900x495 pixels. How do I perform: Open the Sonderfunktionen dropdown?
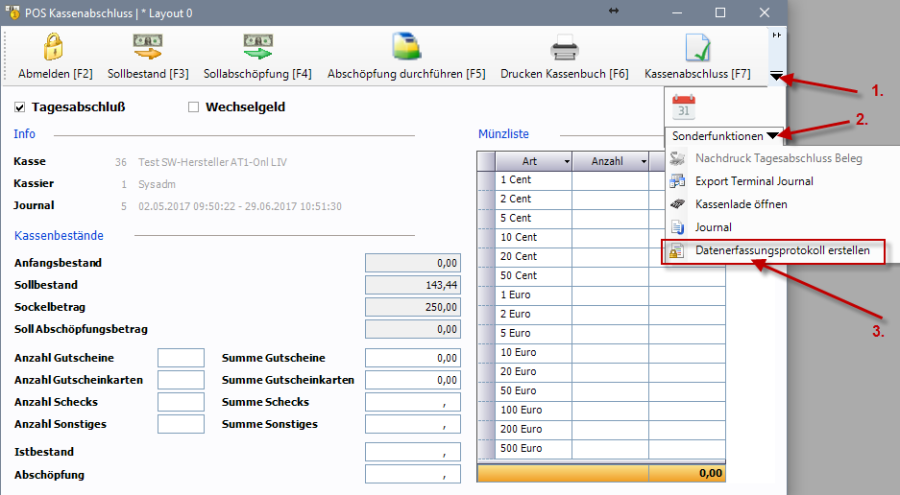[772, 135]
